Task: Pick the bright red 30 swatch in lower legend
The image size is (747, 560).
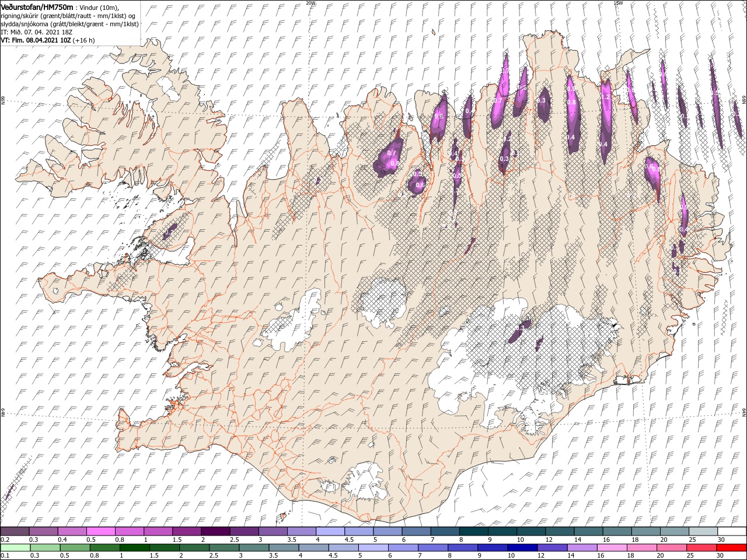Action: (732, 548)
